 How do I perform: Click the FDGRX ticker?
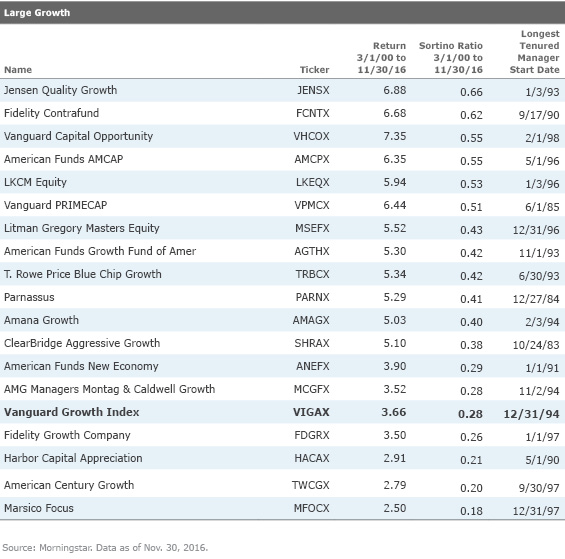coord(312,435)
